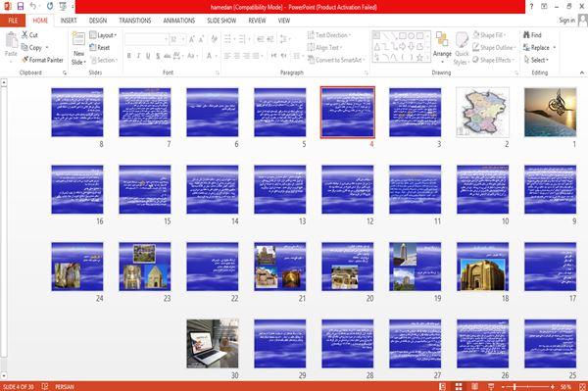The width and height of the screenshot is (588, 391).
Task: Toggle Italic formatting
Action: 138,56
